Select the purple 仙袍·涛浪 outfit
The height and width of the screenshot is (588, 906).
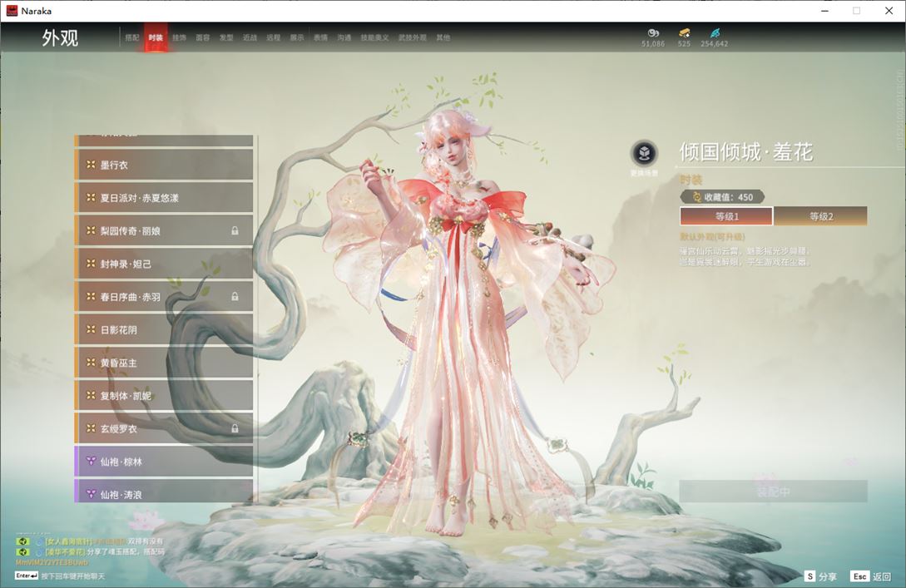pyautogui.click(x=164, y=491)
